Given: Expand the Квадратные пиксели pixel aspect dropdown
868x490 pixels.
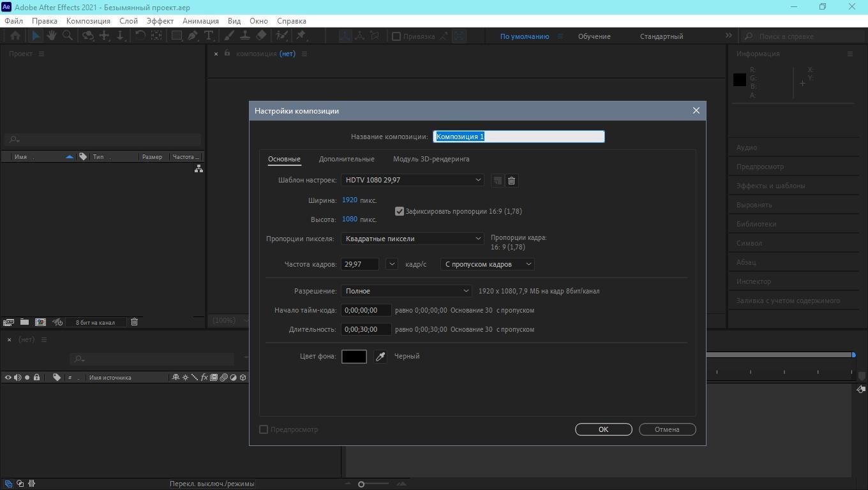Looking at the screenshot, I should [412, 239].
